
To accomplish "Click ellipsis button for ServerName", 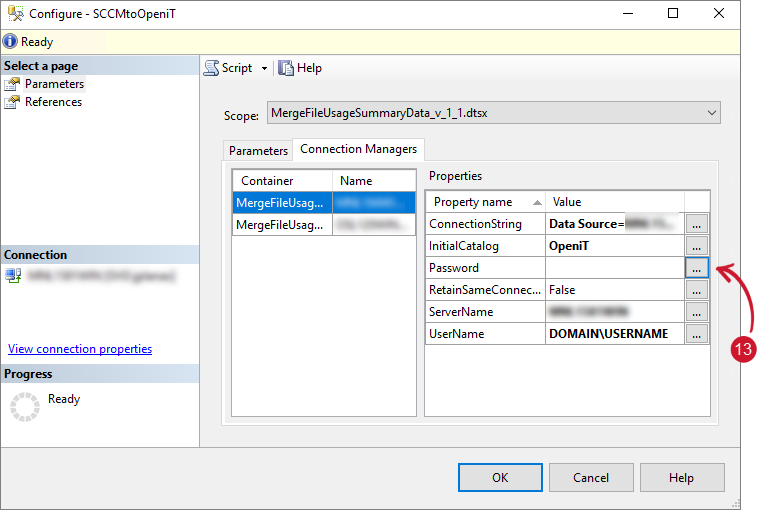I will point(697,312).
